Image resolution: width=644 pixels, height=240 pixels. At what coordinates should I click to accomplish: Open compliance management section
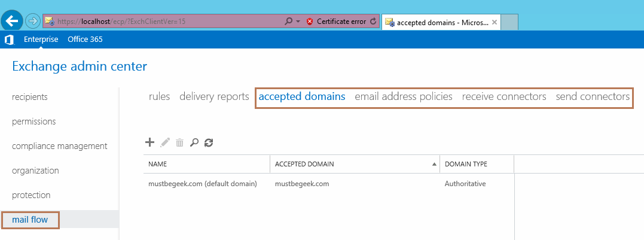60,146
